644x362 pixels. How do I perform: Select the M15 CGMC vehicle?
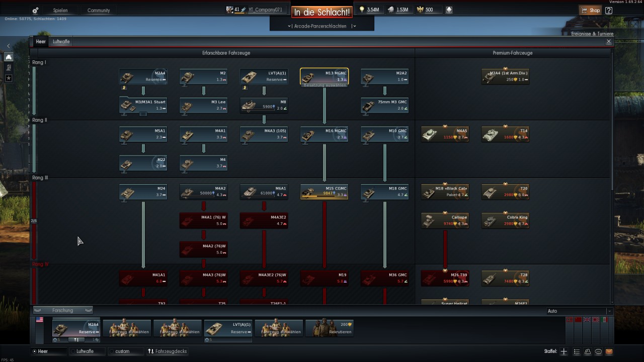pos(324,192)
